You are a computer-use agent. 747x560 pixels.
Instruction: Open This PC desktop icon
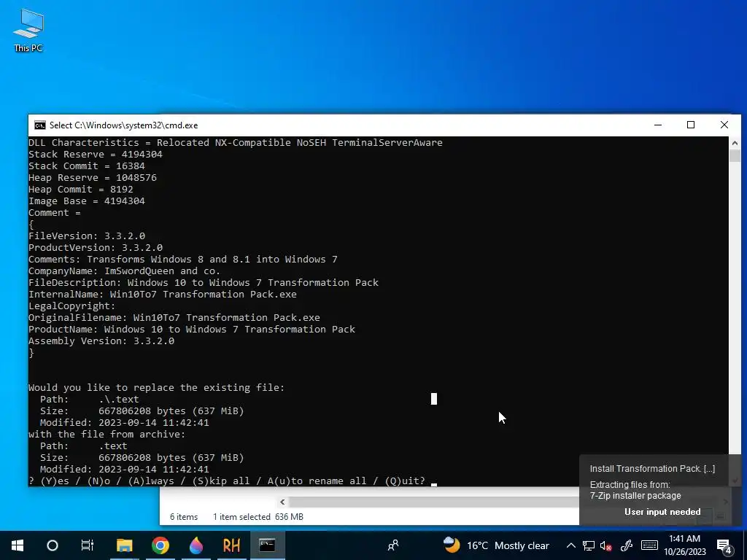(28, 31)
